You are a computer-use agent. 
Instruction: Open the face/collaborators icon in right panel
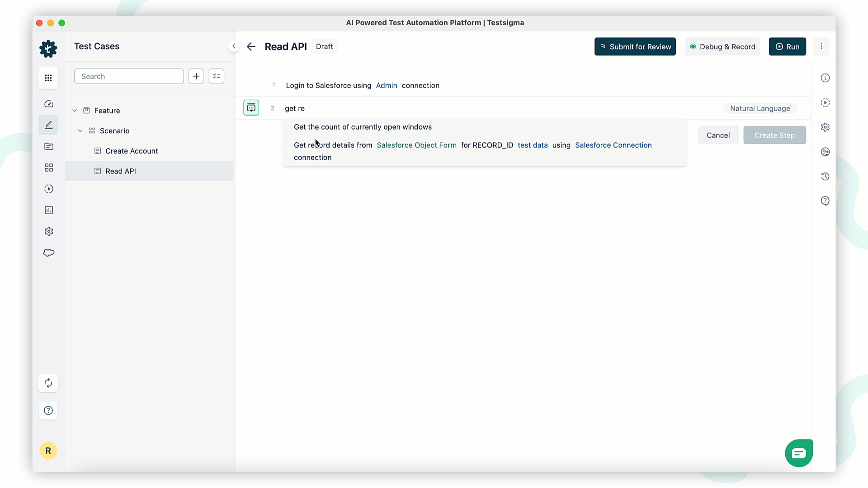[x=825, y=152]
